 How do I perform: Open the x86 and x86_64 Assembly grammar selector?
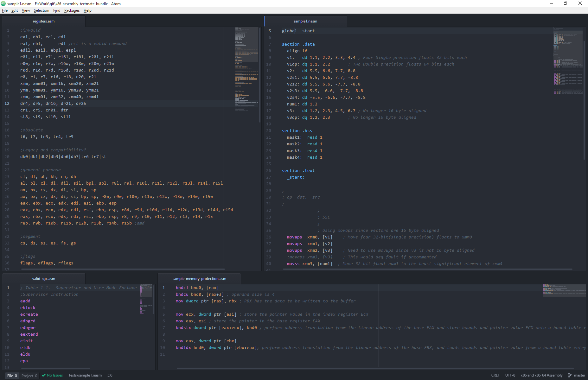[x=541, y=375]
